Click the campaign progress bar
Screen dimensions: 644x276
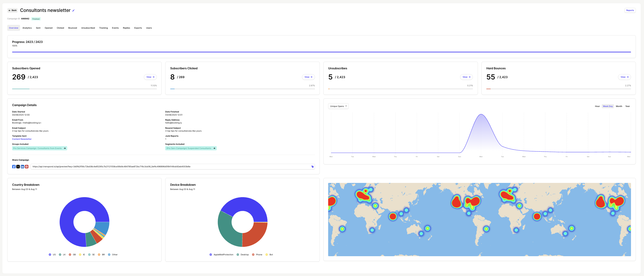(x=321, y=52)
